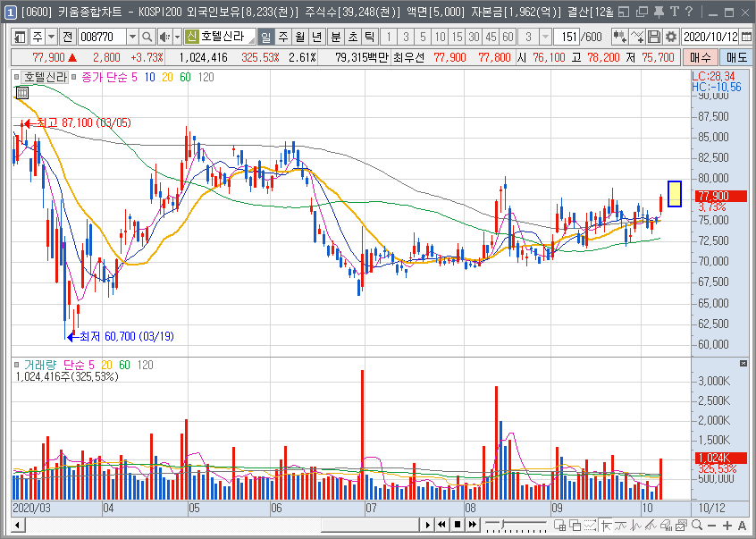The height and width of the screenshot is (539, 756).
Task: Click the candlestick add-chart icon in toolbar
Action: click(619, 37)
